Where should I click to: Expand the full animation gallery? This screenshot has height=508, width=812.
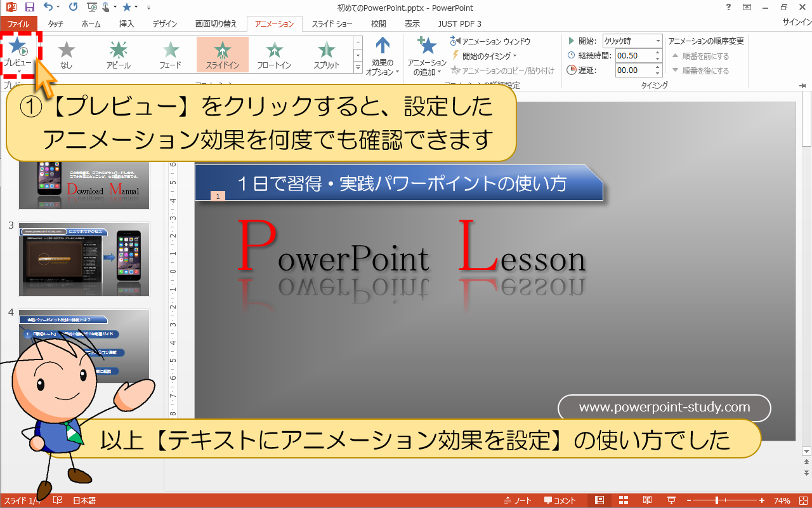(358, 66)
